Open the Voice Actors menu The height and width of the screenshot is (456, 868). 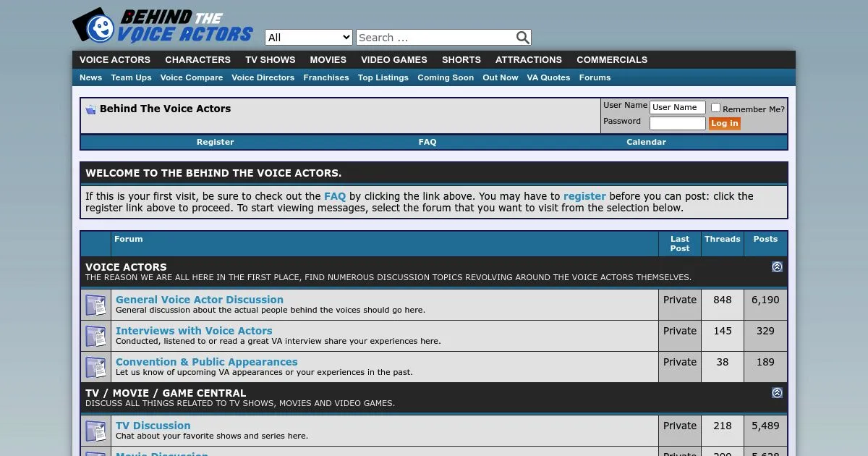(x=115, y=60)
